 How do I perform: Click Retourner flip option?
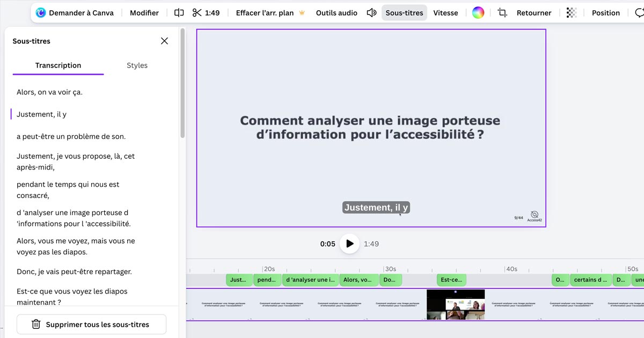point(534,13)
